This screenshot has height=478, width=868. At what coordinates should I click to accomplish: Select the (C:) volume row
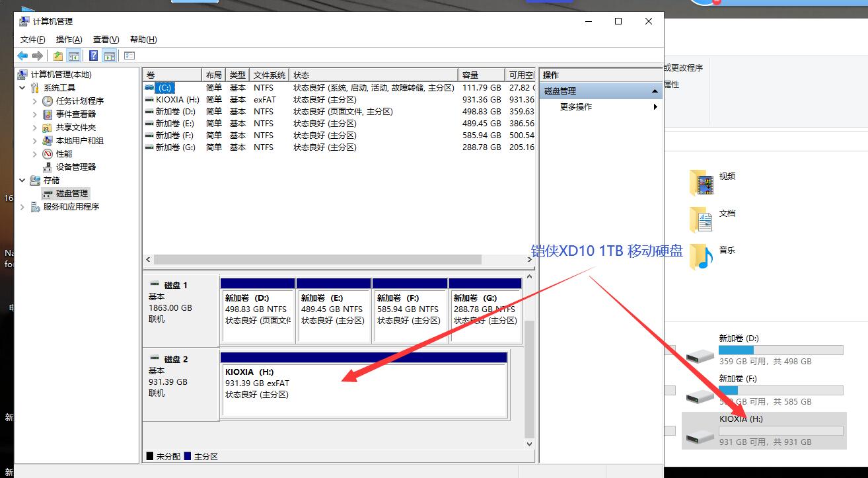(x=338, y=88)
